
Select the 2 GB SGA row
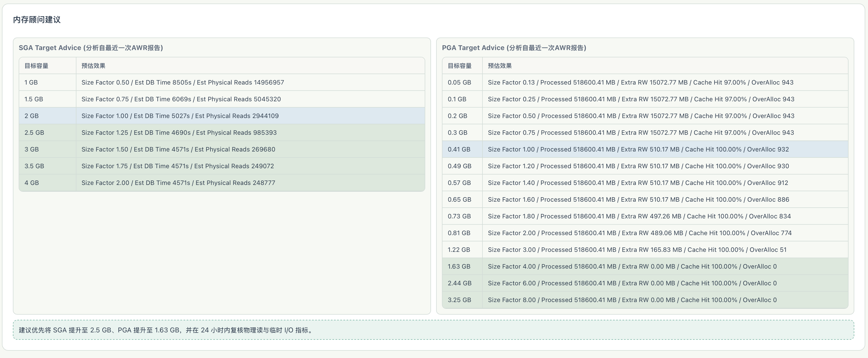click(x=222, y=116)
